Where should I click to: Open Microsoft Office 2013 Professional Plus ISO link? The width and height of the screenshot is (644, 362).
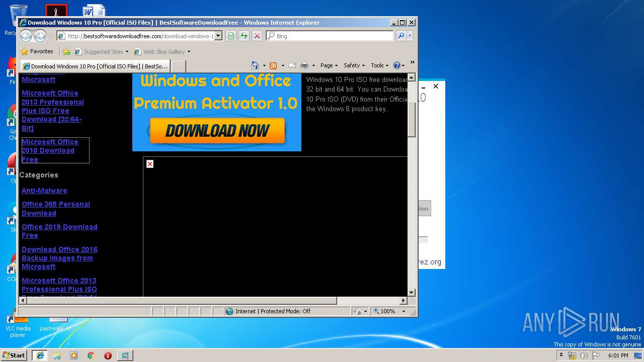pyautogui.click(x=53, y=111)
